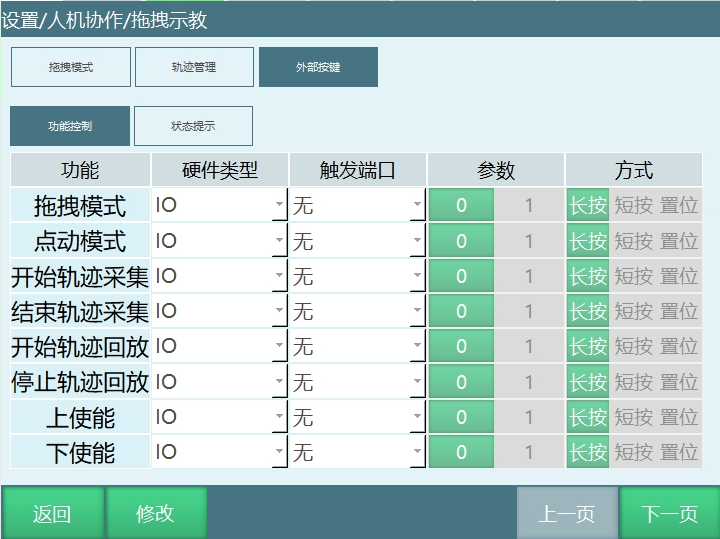Click the 方式 column header

tap(634, 170)
